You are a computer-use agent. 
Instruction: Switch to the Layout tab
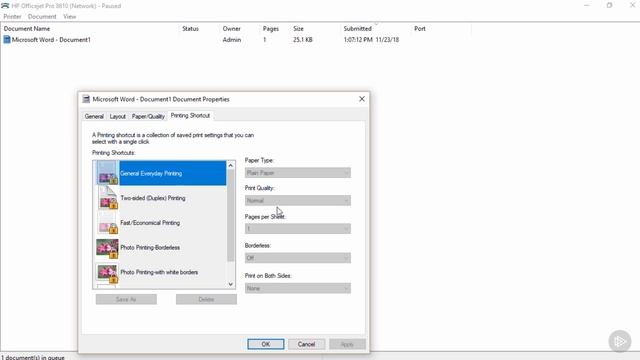point(118,116)
